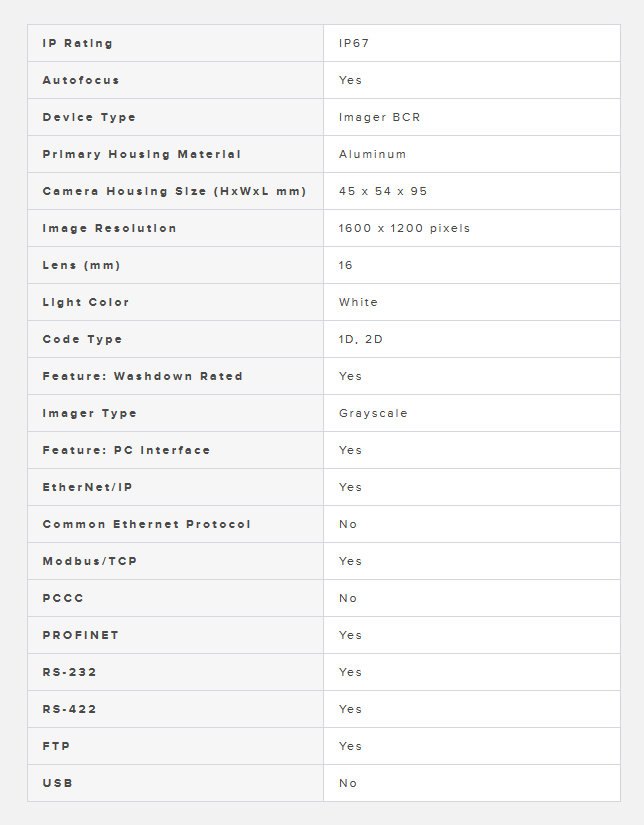Select the Aluminum value

pyautogui.click(x=373, y=155)
